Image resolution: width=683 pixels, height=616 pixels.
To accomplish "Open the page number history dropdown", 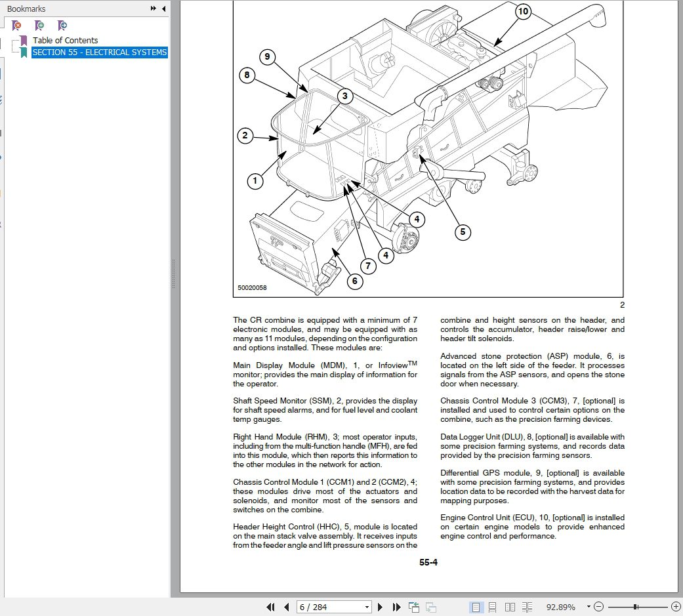I will 367,607.
